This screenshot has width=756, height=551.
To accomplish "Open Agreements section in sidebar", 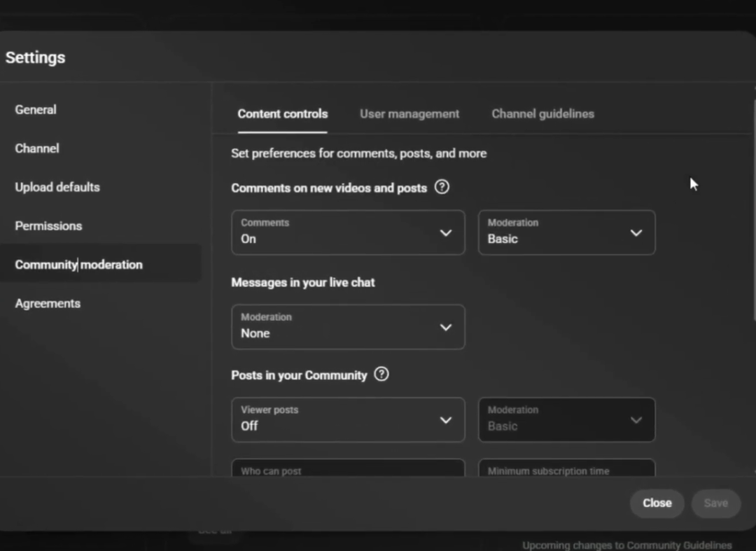I will [48, 303].
